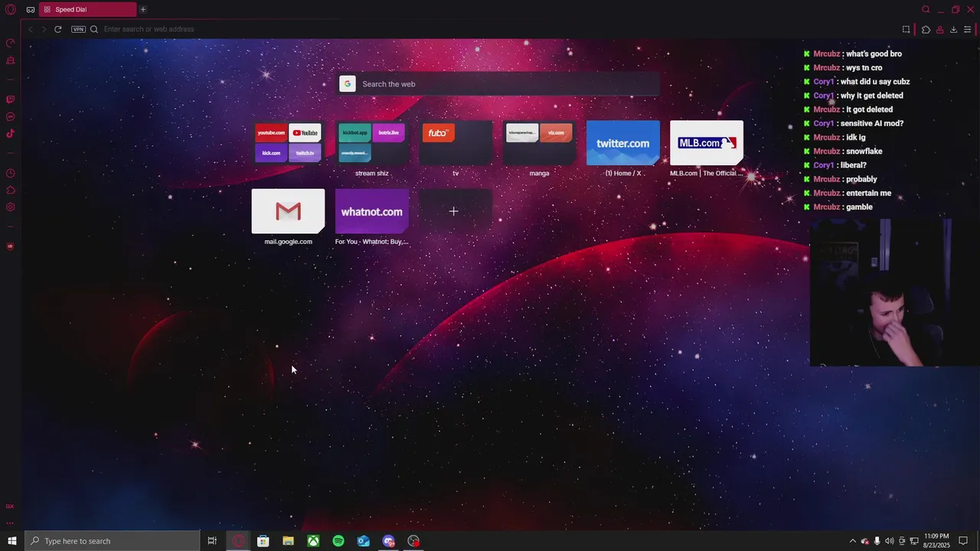The image size is (980, 551).
Task: Open the notification center
Action: [963, 541]
